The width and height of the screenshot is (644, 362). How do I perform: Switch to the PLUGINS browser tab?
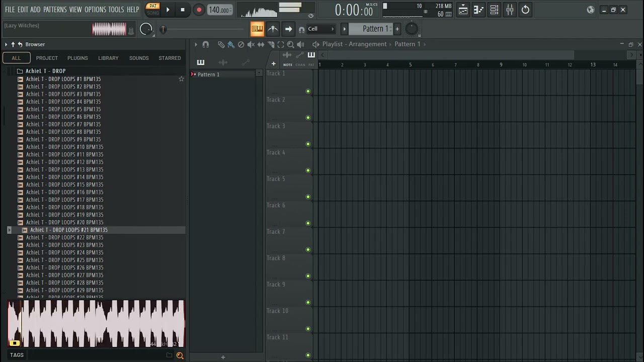[x=77, y=58]
